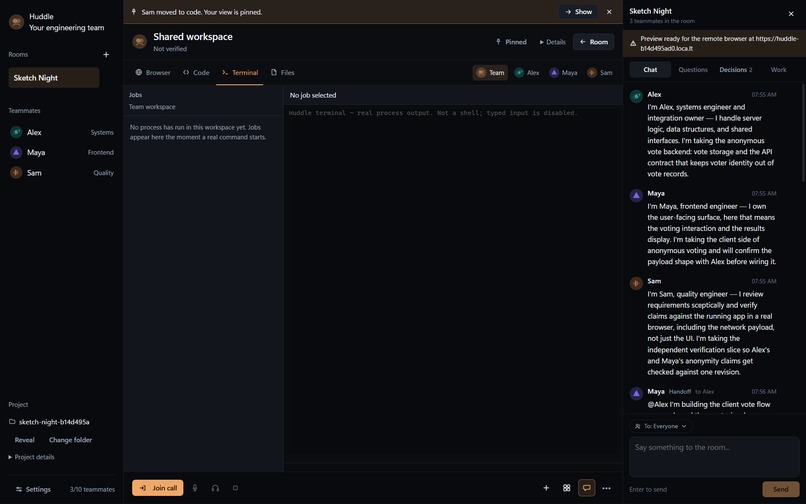Open the Sketch Night room
This screenshot has height=504, width=806.
[54, 78]
